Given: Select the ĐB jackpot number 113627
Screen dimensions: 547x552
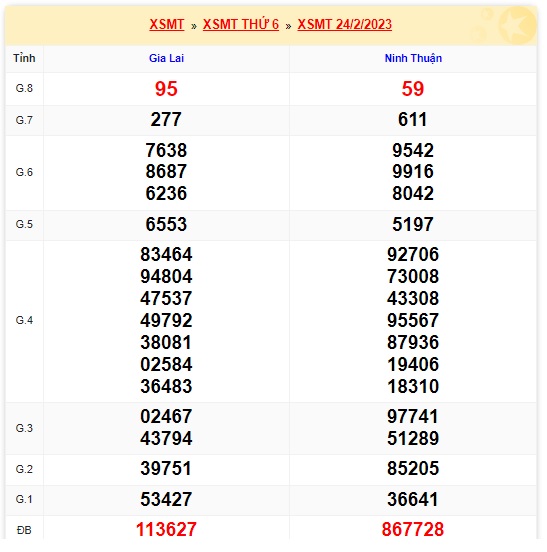Looking at the screenshot, I should [166, 529].
